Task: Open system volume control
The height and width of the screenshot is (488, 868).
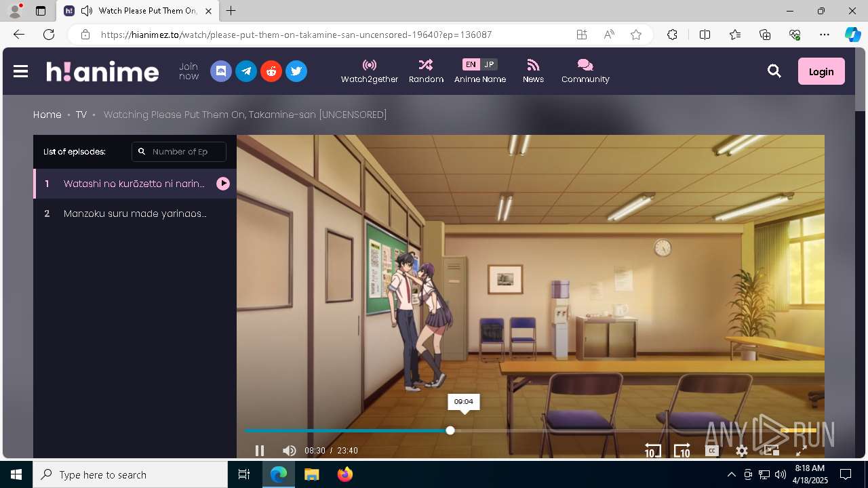Action: pyautogui.click(x=780, y=474)
